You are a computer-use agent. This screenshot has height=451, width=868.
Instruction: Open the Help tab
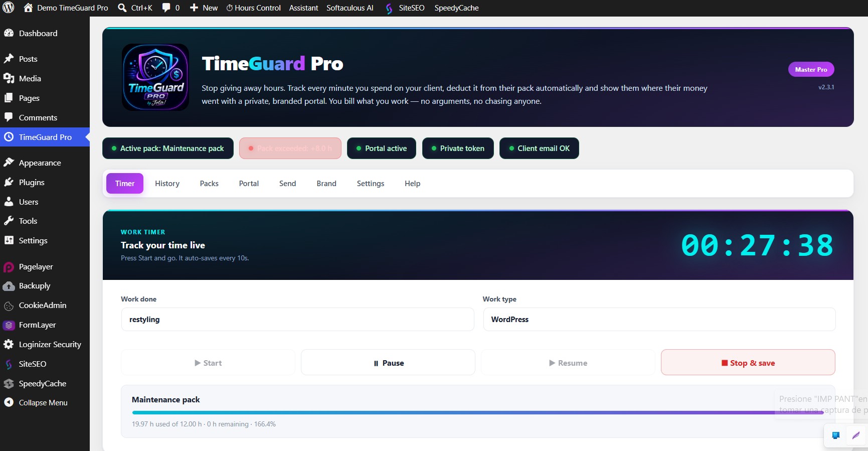coord(412,184)
